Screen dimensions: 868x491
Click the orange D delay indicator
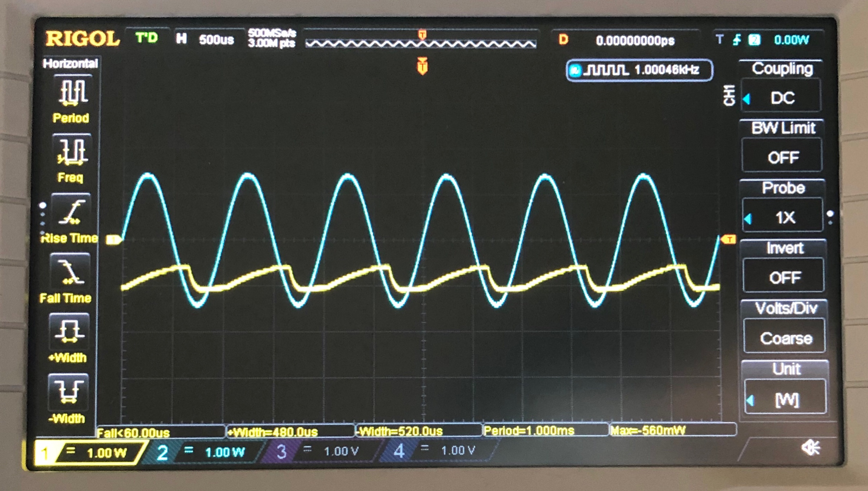563,39
